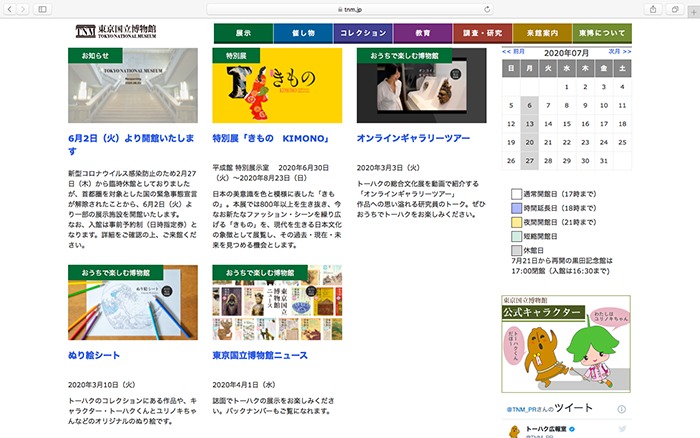Go to the previous month with << 前月

coord(513,52)
